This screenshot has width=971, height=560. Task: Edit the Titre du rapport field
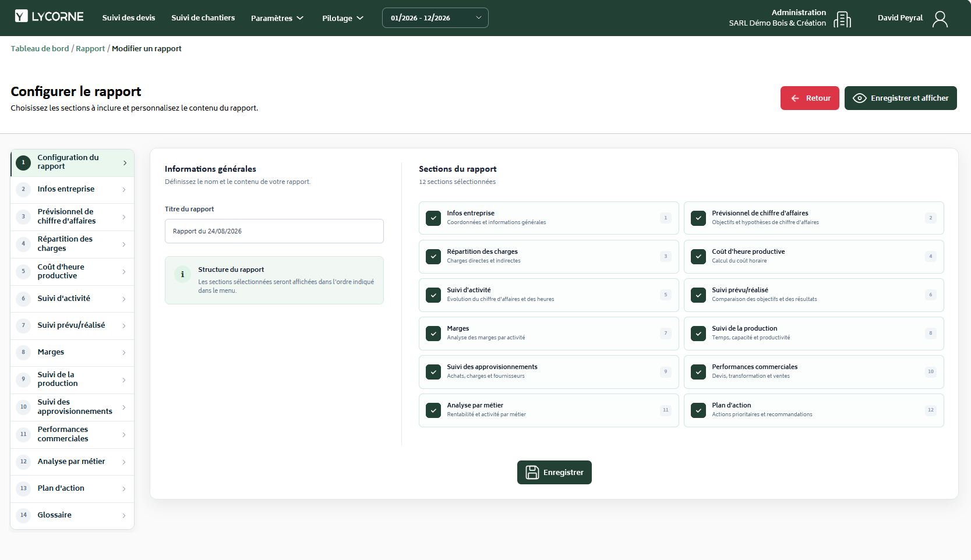tap(274, 231)
